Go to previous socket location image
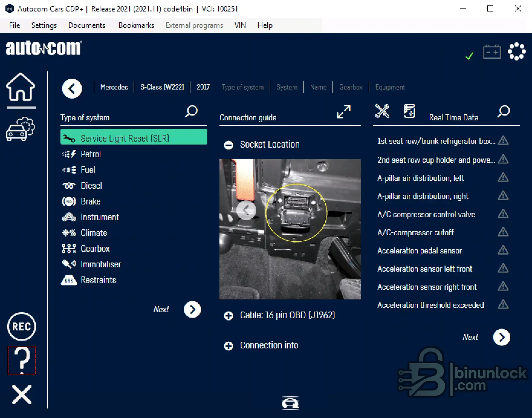Viewport: 532px width, 418px height. [246, 210]
